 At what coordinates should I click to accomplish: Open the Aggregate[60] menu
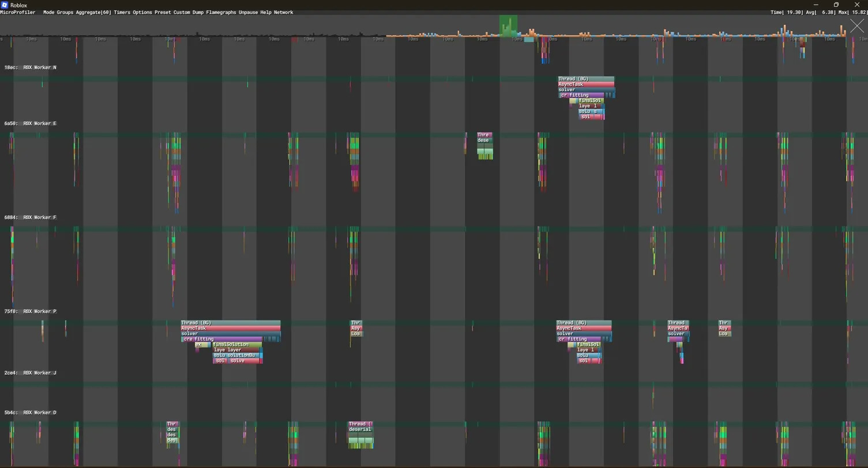[x=93, y=12]
